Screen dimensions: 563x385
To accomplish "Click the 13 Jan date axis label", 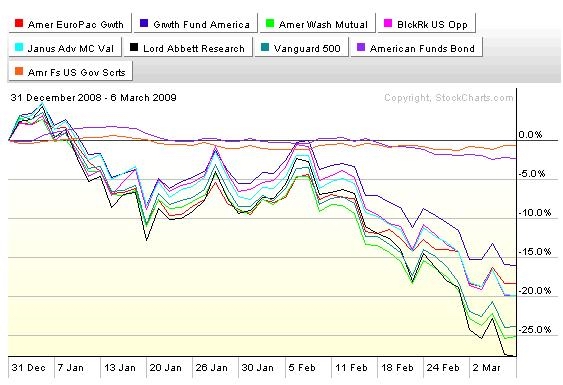I will click(x=120, y=368).
